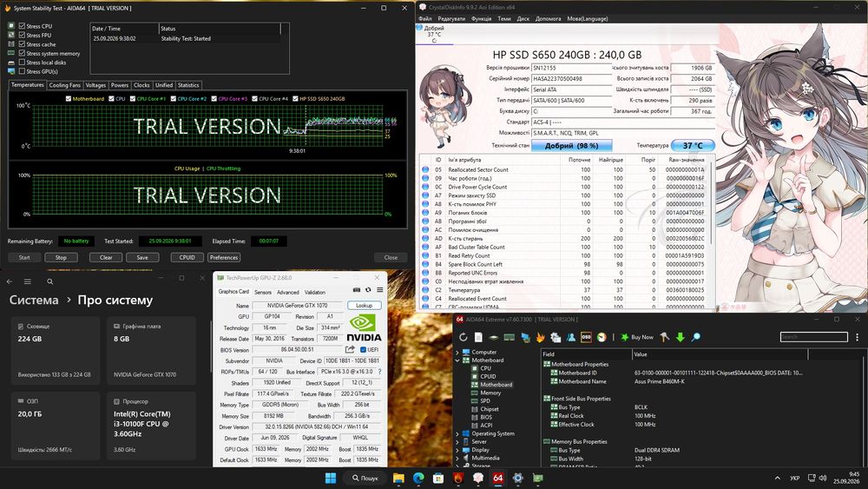Expand the Multimedia tree node
The image size is (868, 489).
click(457, 458)
